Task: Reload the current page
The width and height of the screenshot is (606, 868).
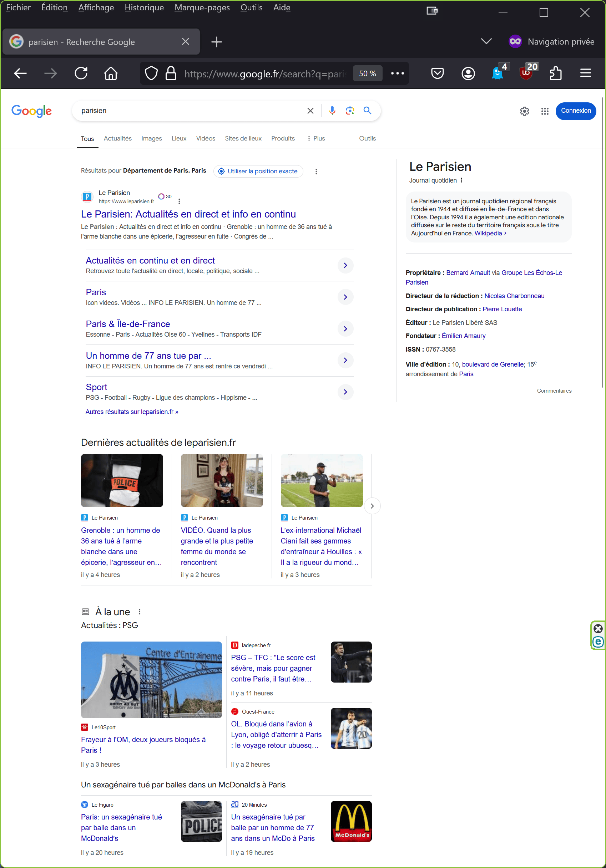Action: [81, 73]
